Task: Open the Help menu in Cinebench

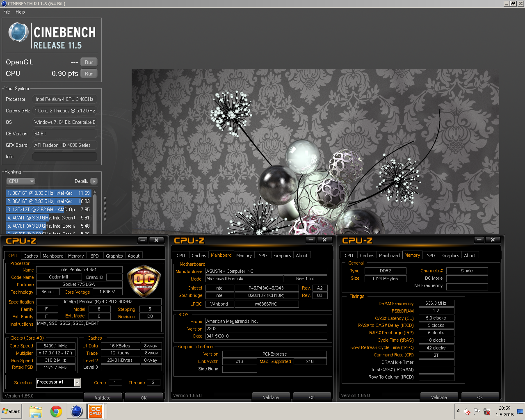Action: (20, 12)
